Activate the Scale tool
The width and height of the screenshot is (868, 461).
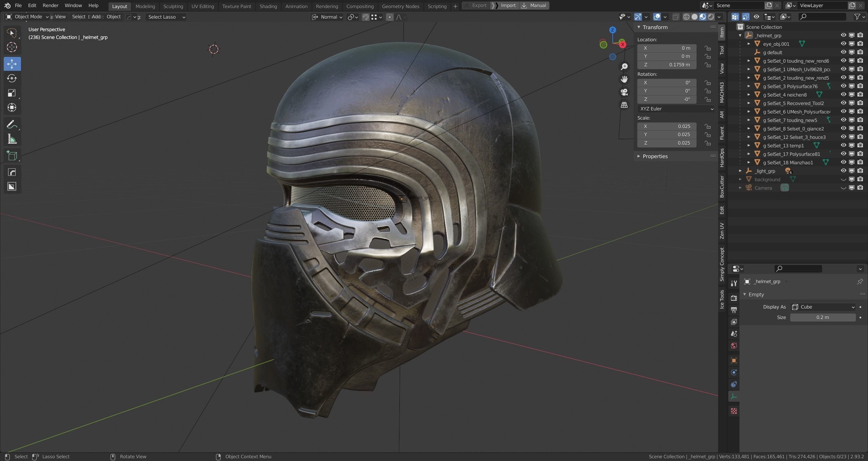[x=12, y=93]
